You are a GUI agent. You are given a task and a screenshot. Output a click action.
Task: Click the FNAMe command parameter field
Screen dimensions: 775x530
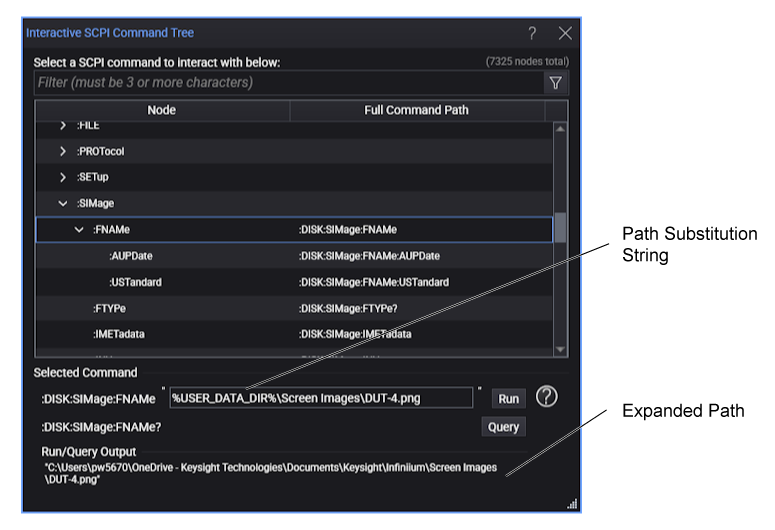pos(320,398)
